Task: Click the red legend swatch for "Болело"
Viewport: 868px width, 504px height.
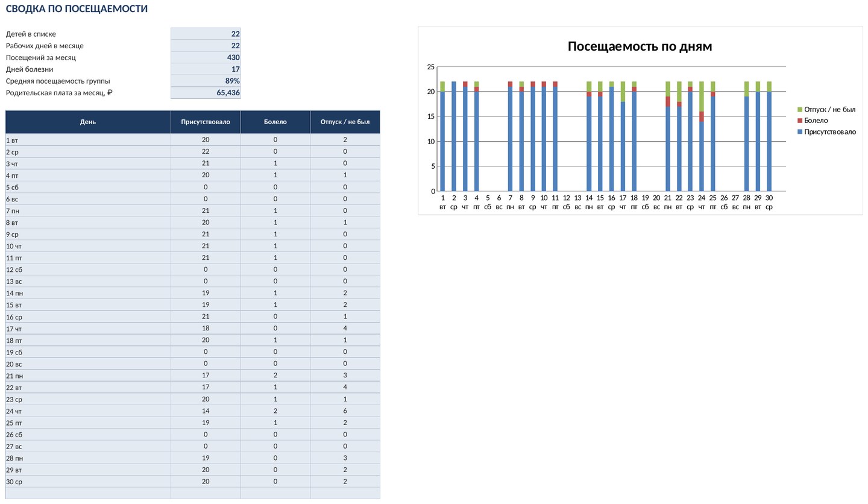Action: pyautogui.click(x=800, y=121)
